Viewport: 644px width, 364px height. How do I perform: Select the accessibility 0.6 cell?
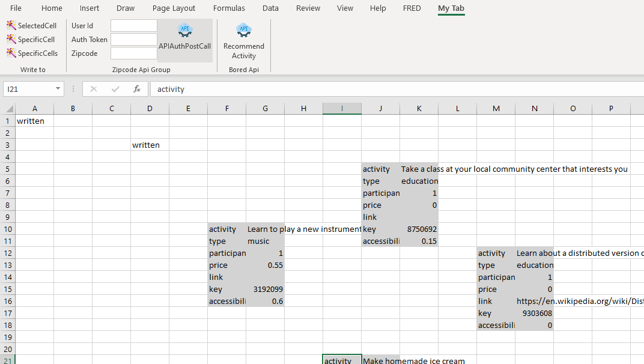(x=266, y=301)
